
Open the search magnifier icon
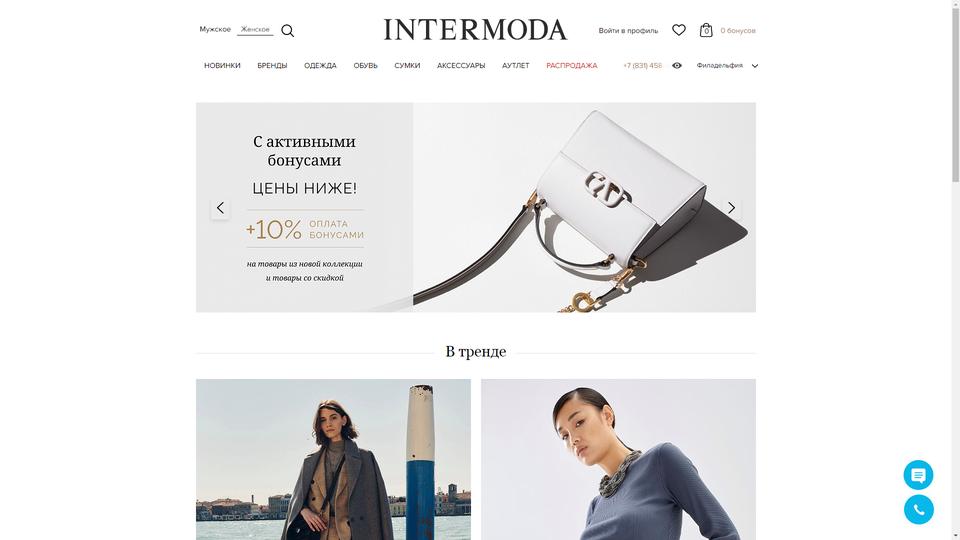tap(287, 31)
